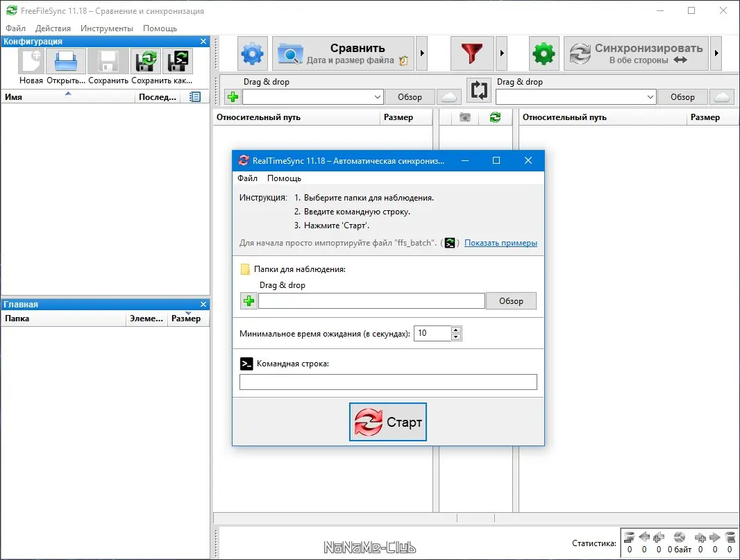
Task: Click the watch folder path input field
Action: [x=371, y=301]
